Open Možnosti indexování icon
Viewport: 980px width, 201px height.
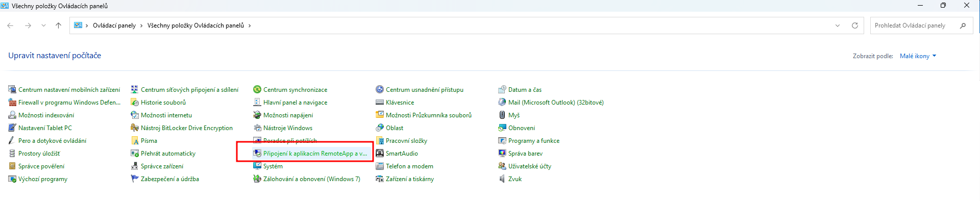(x=12, y=115)
